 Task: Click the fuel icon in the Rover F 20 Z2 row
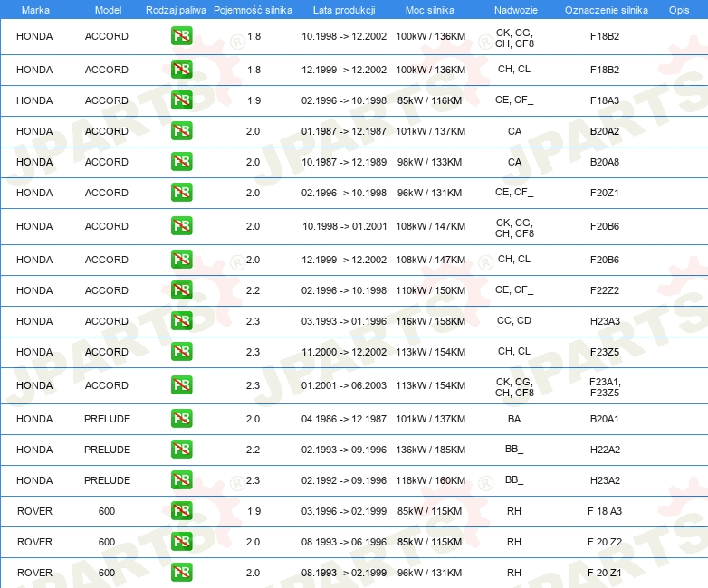pyautogui.click(x=181, y=541)
